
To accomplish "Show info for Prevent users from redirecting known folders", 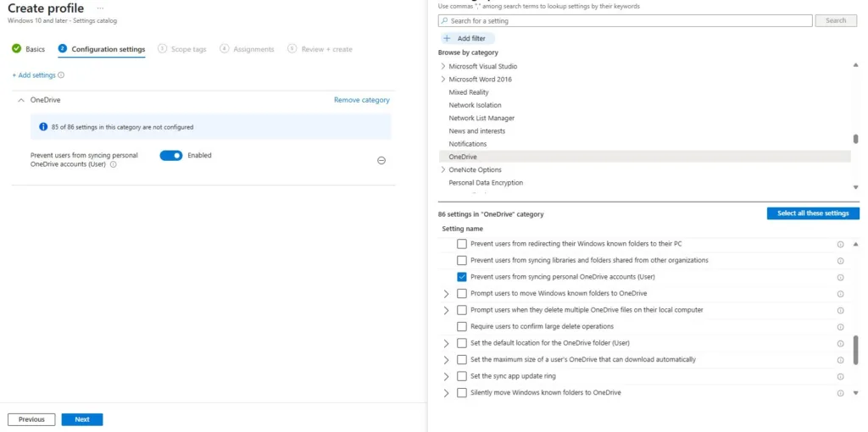I will pyautogui.click(x=840, y=244).
